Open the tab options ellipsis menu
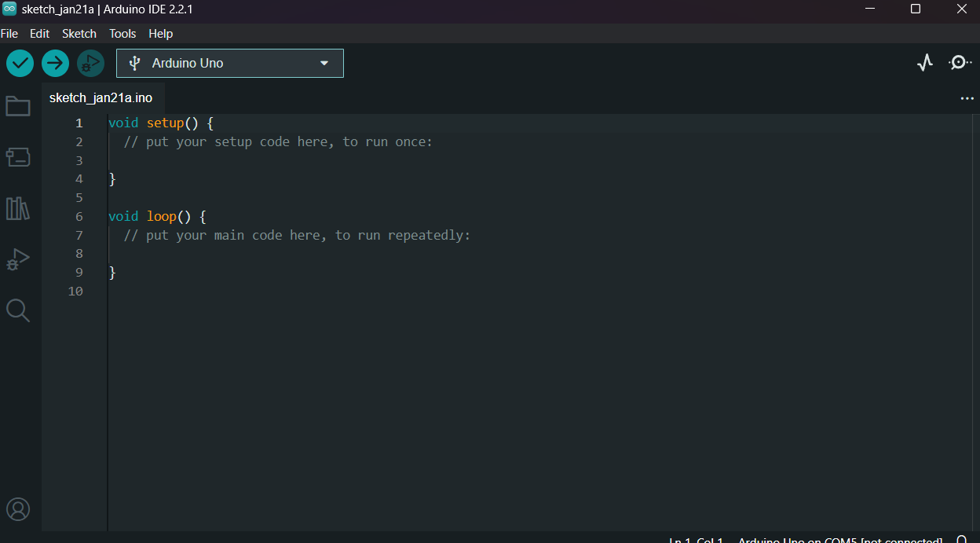The height and width of the screenshot is (543, 980). tap(967, 99)
